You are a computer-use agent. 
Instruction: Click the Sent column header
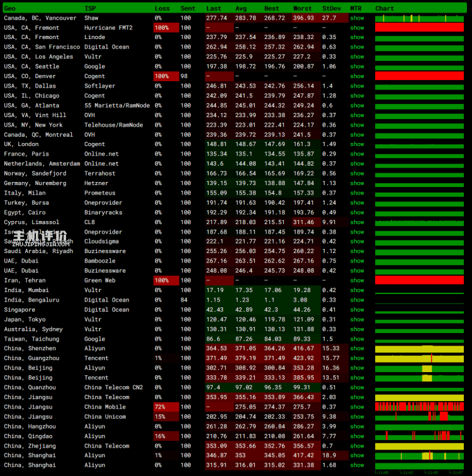[188, 9]
